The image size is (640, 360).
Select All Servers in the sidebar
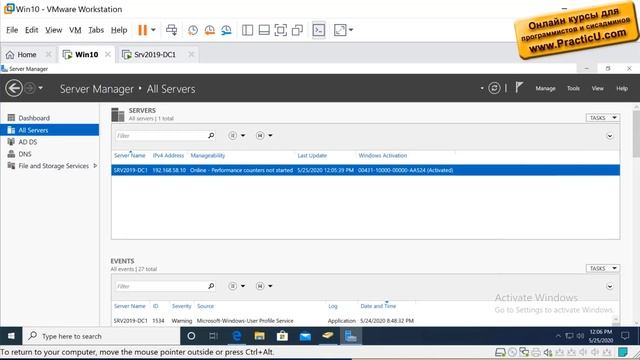(x=49, y=130)
